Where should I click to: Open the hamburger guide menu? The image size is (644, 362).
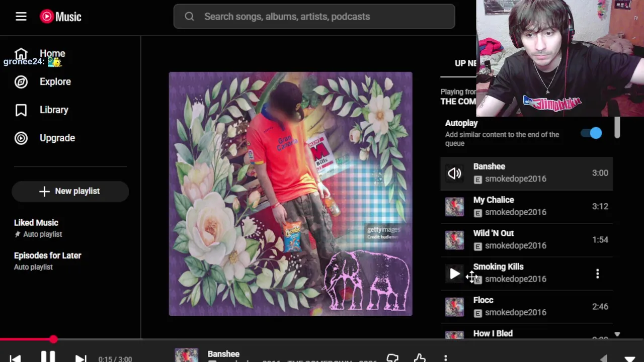(21, 17)
